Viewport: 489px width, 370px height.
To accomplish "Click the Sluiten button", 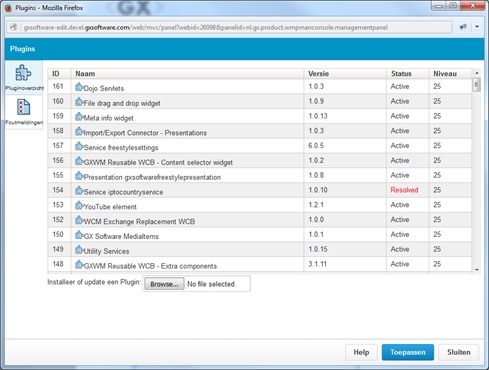I will click(459, 352).
